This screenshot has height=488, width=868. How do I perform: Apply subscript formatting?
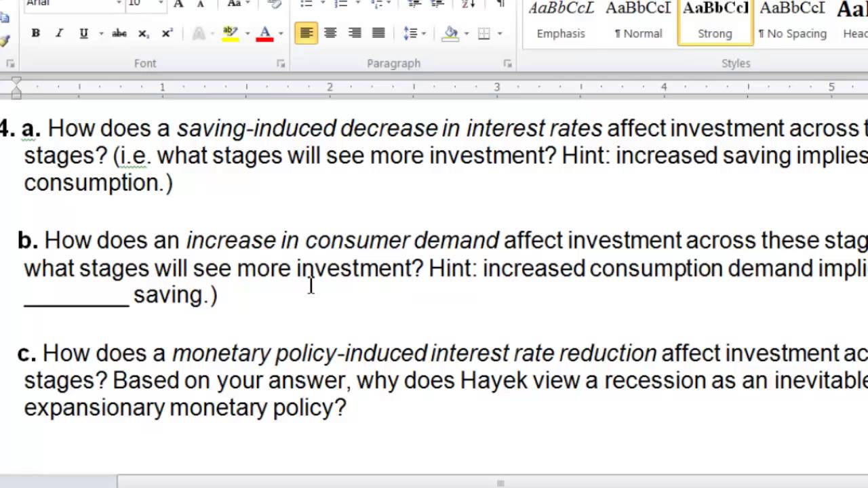coord(143,33)
